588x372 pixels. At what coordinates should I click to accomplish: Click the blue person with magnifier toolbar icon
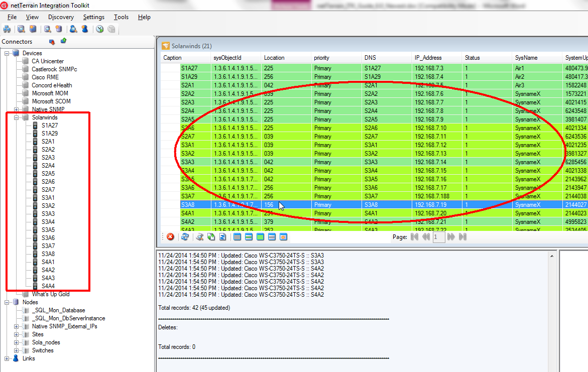(x=73, y=29)
